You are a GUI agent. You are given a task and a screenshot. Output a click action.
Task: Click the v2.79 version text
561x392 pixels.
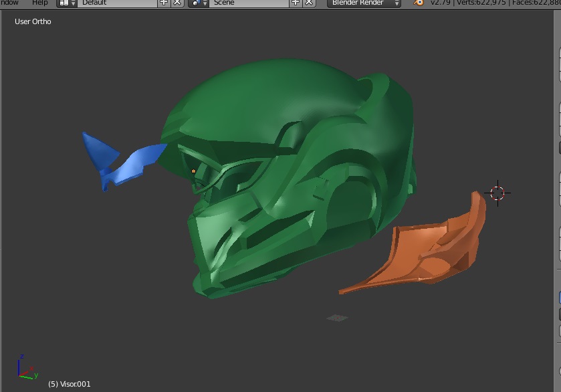[440, 3]
